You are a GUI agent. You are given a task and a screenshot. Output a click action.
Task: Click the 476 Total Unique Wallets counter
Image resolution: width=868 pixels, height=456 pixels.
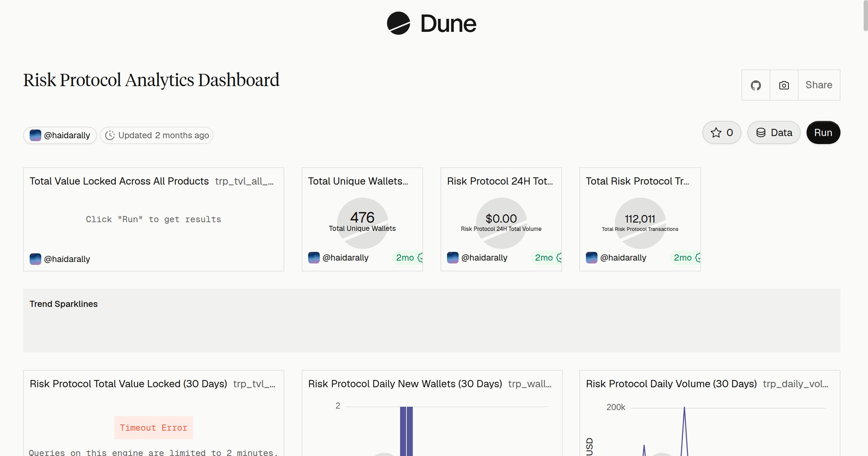tap(362, 221)
